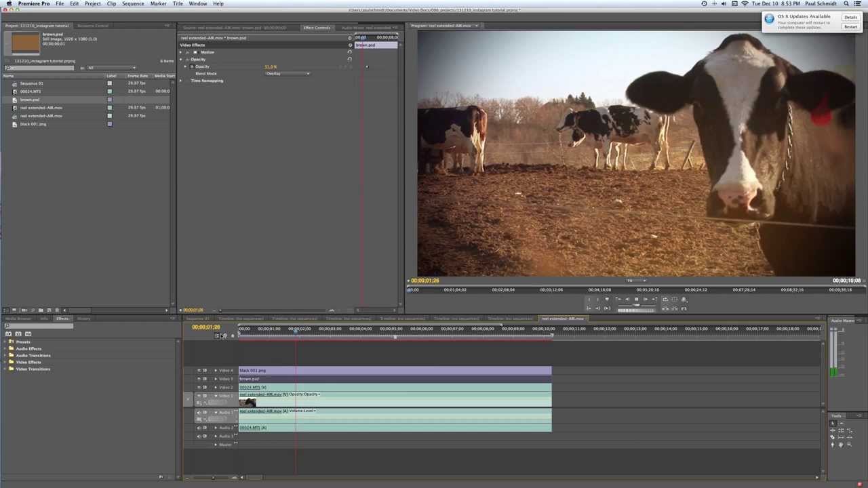Mute Audio 1 track speaker
Viewport: 868px width, 488px height.
pos(199,412)
